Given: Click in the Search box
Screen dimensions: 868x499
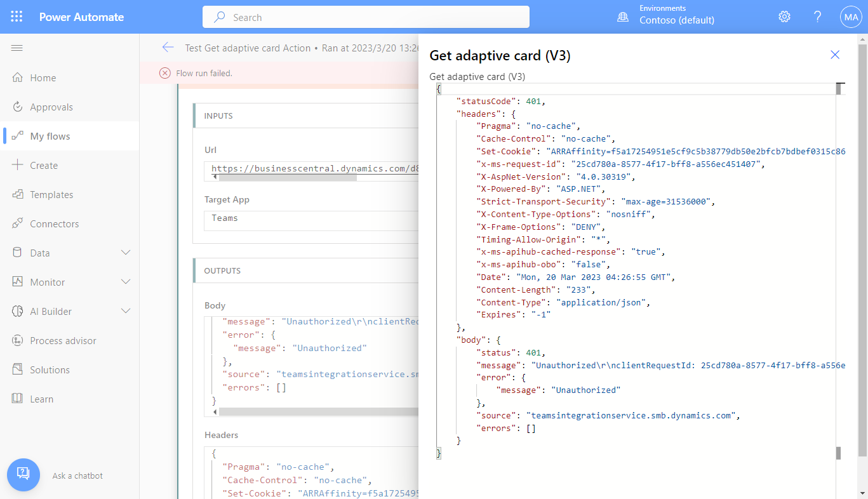Looking at the screenshot, I should (366, 17).
